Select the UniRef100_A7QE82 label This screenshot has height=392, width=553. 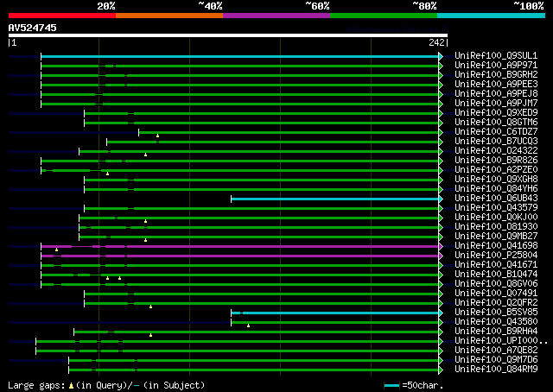(x=496, y=351)
